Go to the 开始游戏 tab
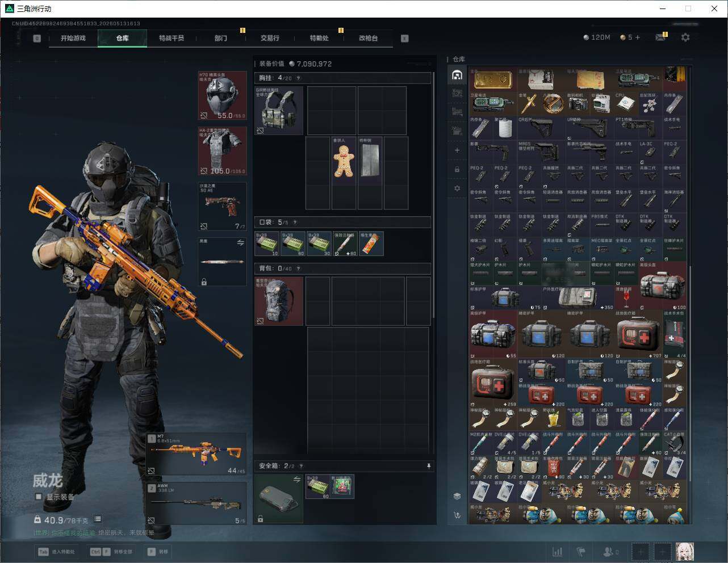 (73, 38)
